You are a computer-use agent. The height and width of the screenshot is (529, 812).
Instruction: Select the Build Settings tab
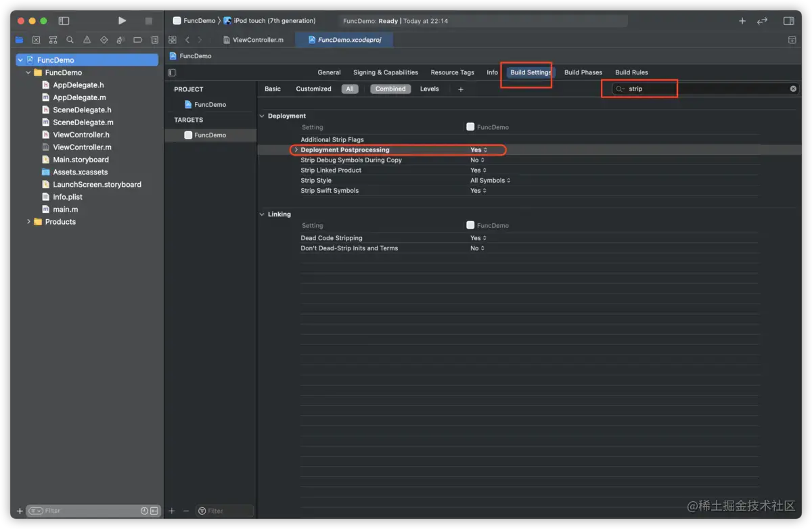(531, 72)
